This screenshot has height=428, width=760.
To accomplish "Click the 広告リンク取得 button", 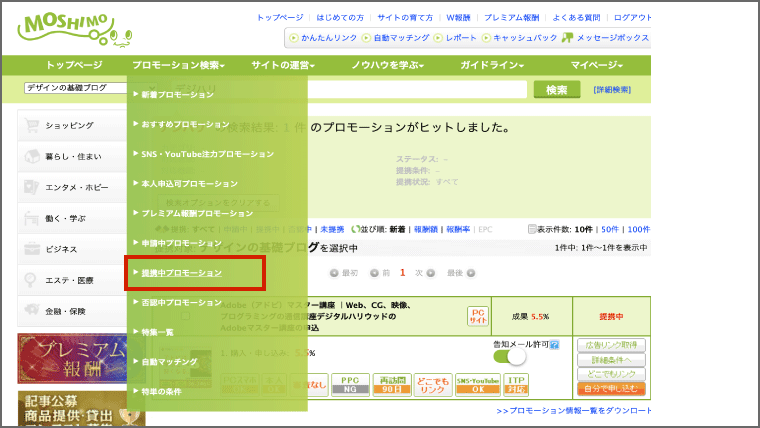I will [x=611, y=345].
